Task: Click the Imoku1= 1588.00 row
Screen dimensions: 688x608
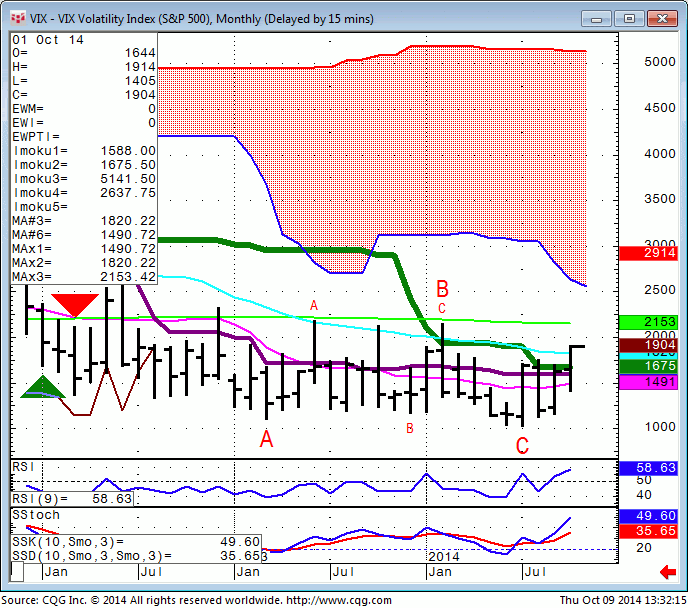Action: [x=84, y=151]
